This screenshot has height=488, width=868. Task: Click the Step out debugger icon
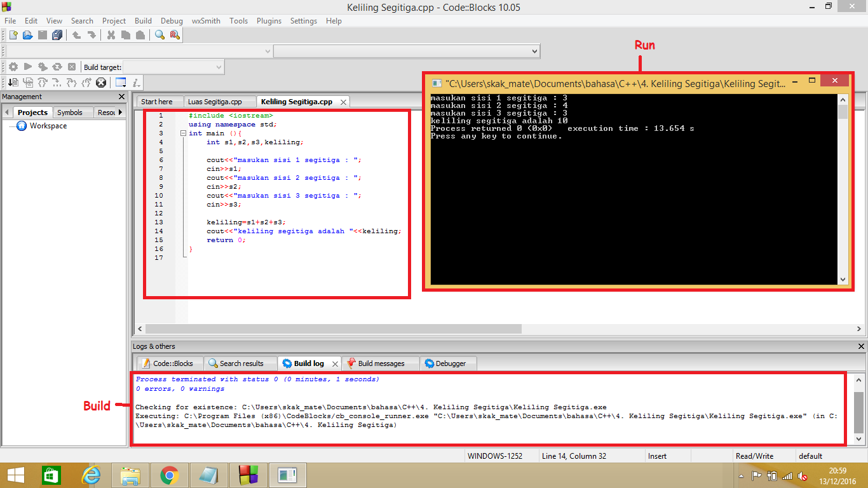click(86, 83)
